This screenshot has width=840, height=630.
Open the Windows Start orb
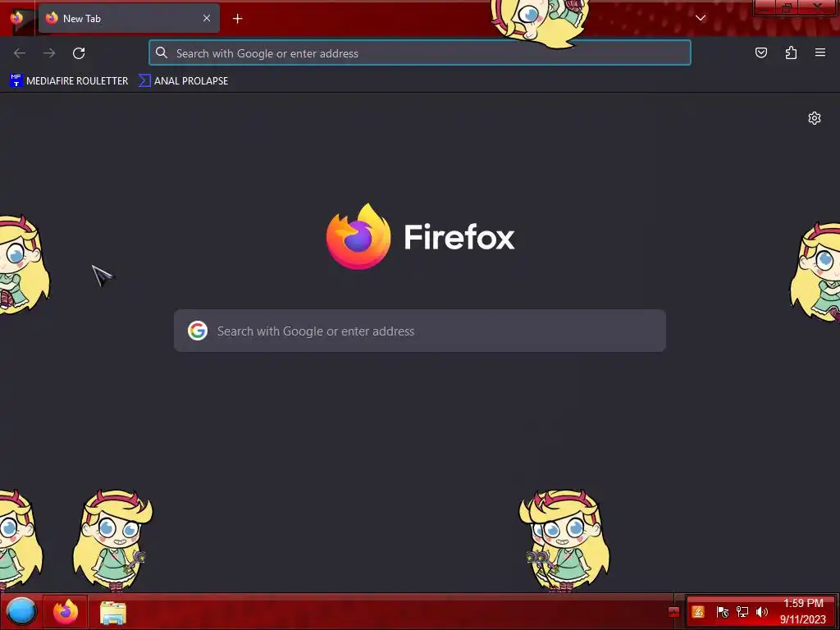(21, 611)
